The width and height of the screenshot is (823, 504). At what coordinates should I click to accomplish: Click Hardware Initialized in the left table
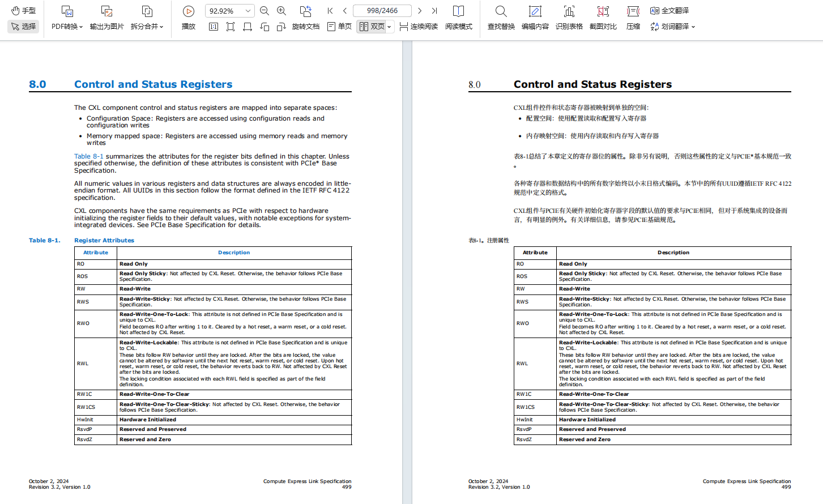tap(148, 420)
